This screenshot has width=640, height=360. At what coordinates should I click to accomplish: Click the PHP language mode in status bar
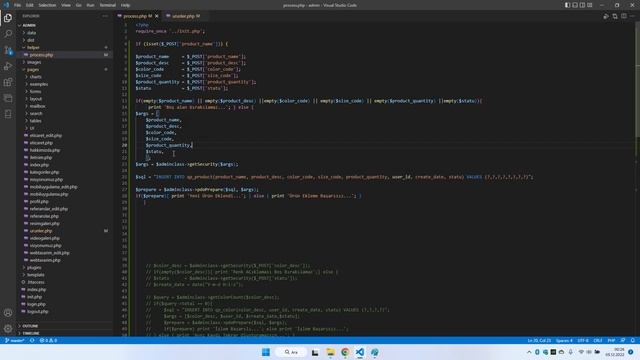tap(611, 340)
